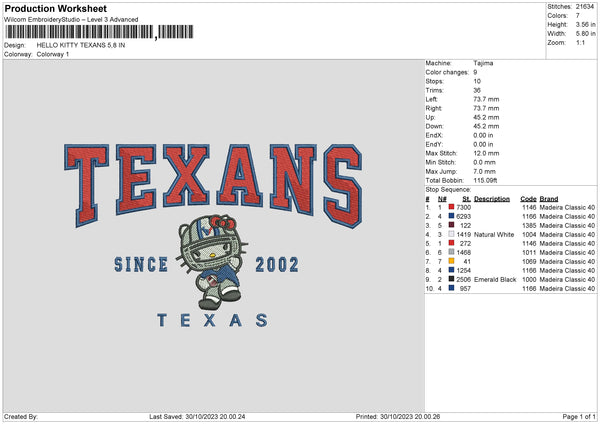This screenshot has width=600, height=424.
Task: Click the large red TEXANS lettering
Action: [213, 185]
